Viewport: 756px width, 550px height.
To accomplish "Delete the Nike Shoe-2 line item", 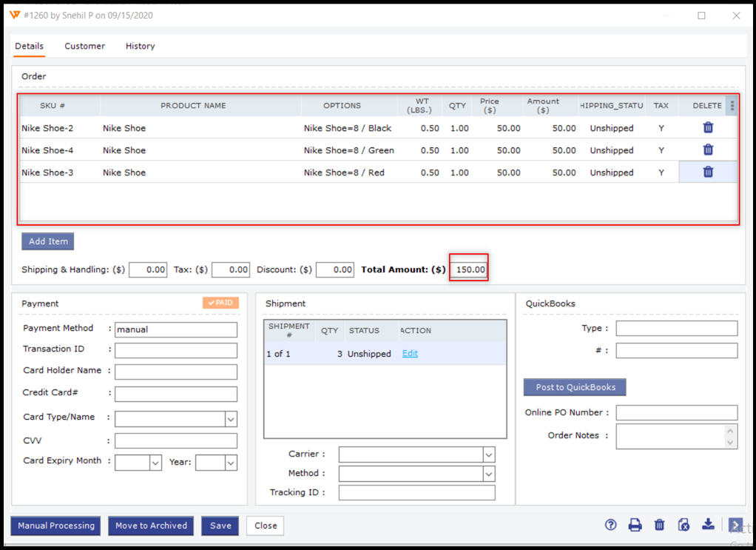I will pyautogui.click(x=708, y=128).
